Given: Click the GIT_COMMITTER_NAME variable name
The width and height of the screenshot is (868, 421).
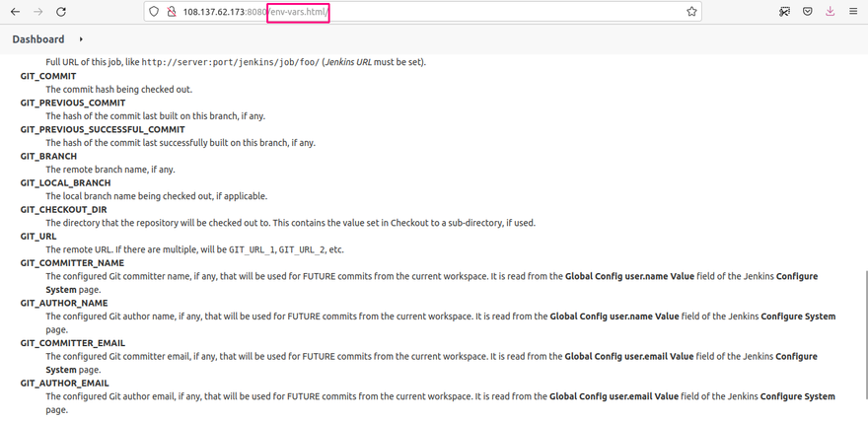Looking at the screenshot, I should point(73,263).
